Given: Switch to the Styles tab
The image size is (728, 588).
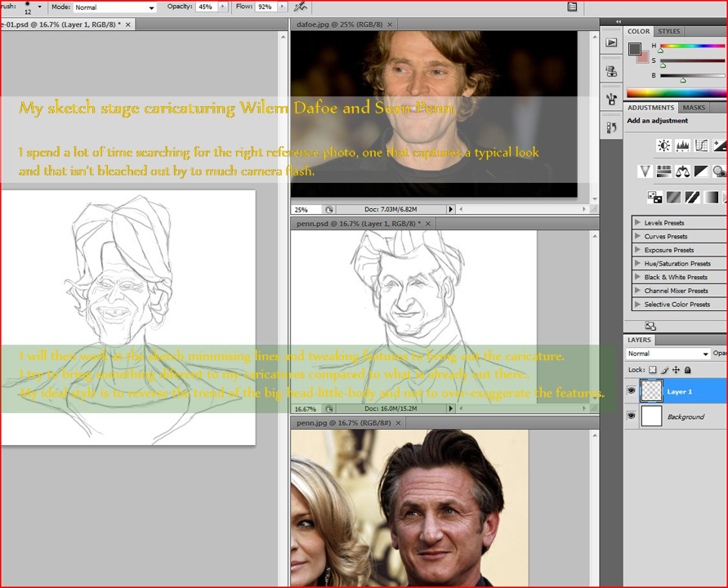Looking at the screenshot, I should (669, 32).
